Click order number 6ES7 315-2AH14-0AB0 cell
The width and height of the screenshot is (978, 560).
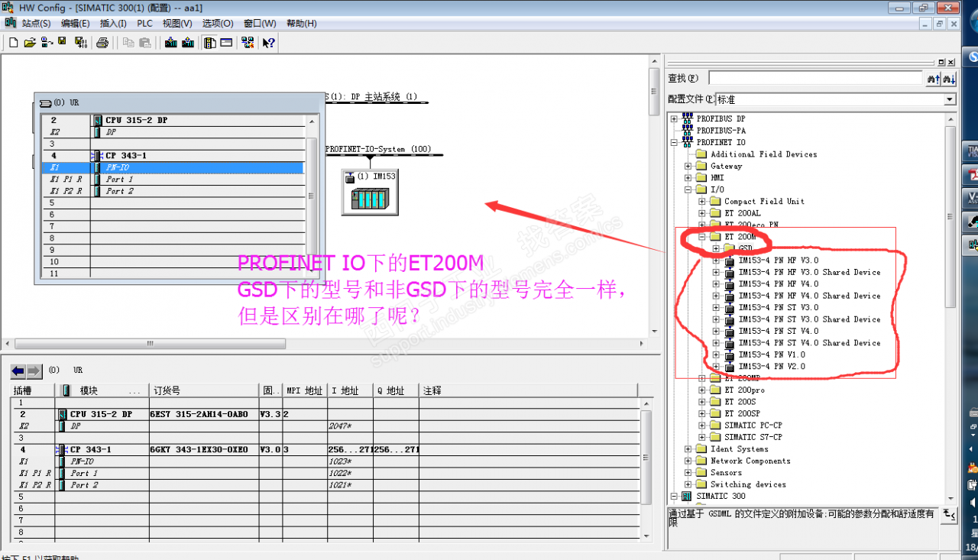click(x=203, y=414)
